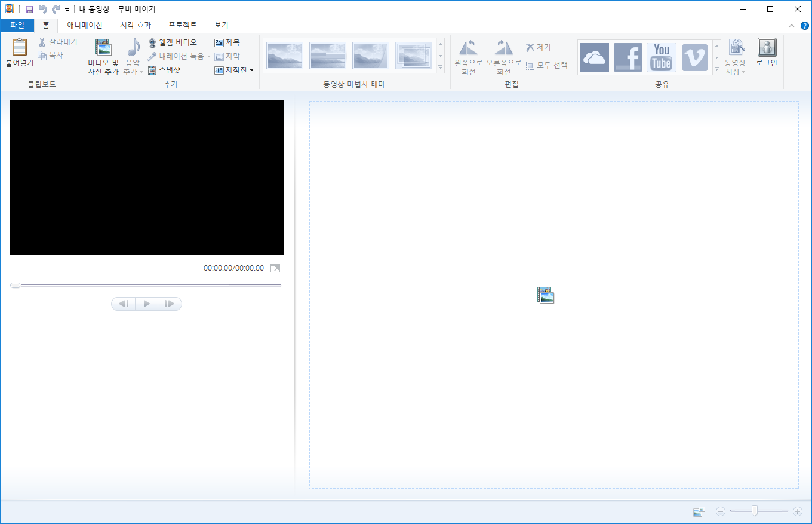Image resolution: width=812 pixels, height=524 pixels.
Task: Click the YouTube share icon
Action: [x=661, y=57]
